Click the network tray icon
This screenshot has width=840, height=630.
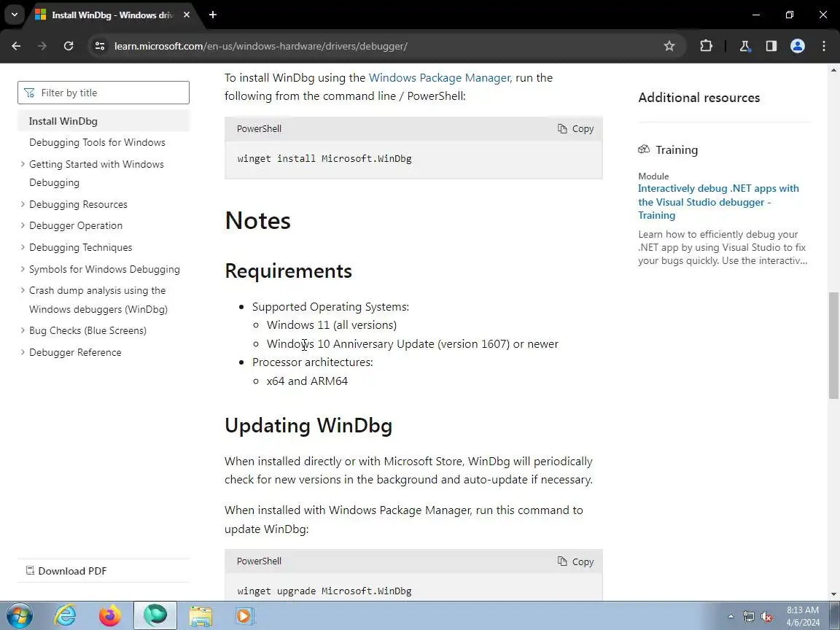(x=748, y=617)
